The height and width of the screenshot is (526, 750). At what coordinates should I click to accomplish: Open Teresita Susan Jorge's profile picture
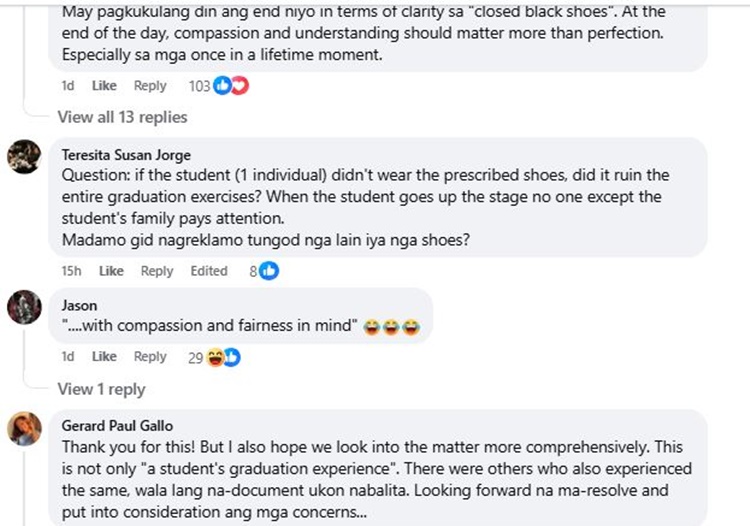coord(24,157)
